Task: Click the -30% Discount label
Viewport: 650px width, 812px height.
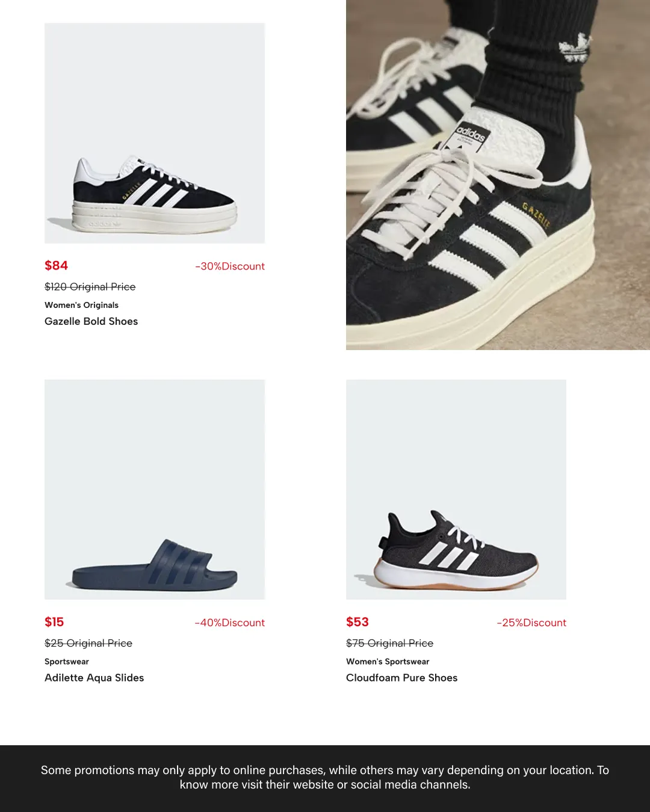Action: coord(230,266)
